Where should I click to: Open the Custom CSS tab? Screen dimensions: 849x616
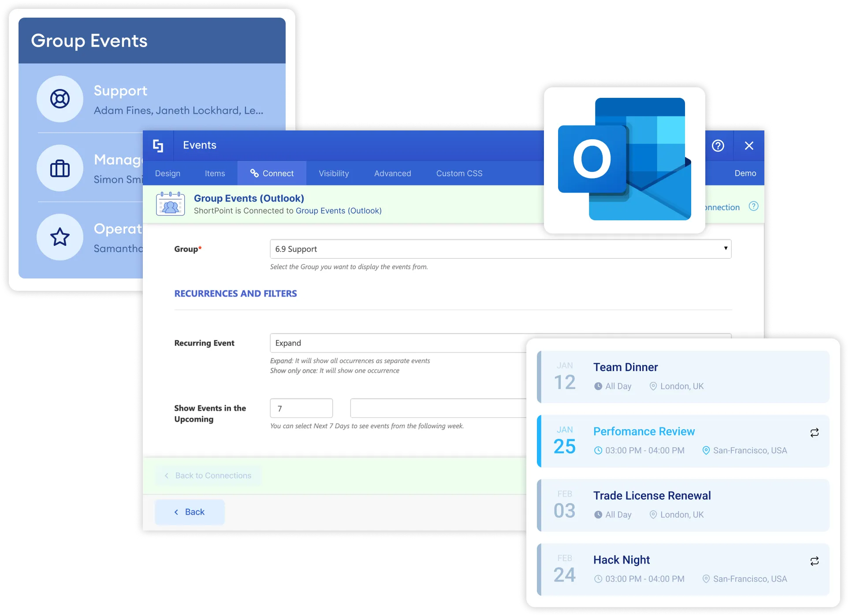pos(459,173)
